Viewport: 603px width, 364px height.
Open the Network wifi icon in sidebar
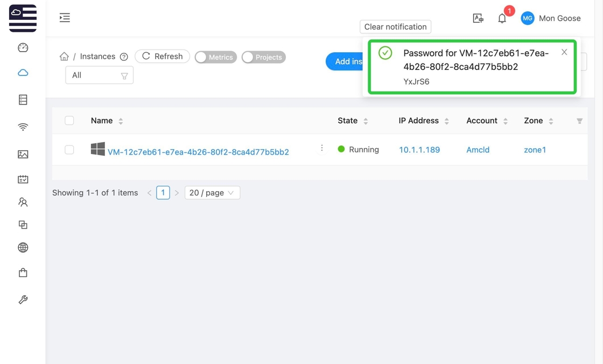23,127
